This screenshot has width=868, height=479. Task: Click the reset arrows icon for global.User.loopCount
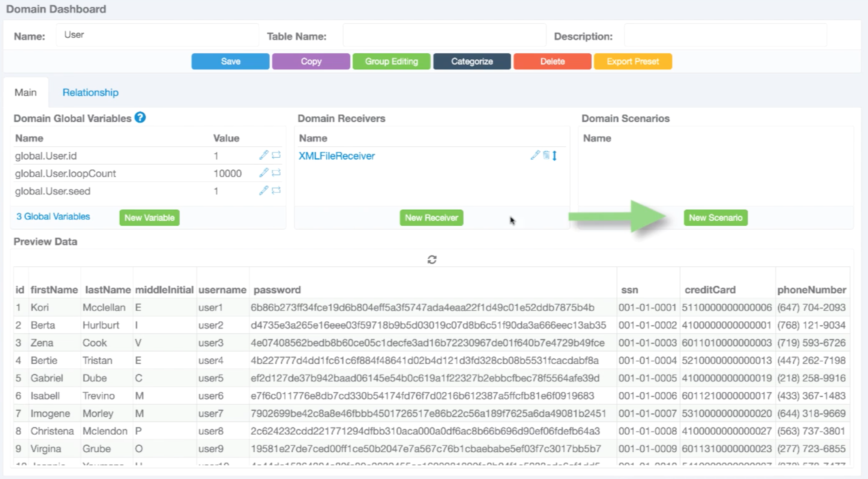click(x=276, y=173)
